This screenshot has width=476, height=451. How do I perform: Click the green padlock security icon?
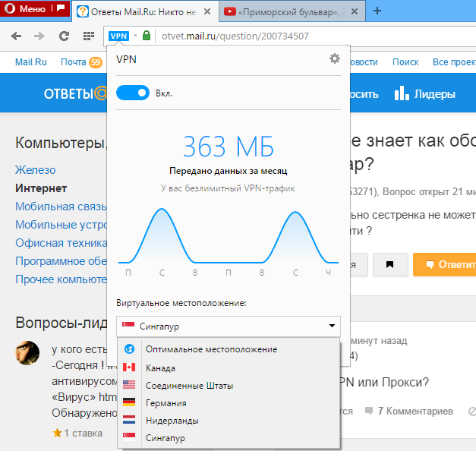(147, 36)
